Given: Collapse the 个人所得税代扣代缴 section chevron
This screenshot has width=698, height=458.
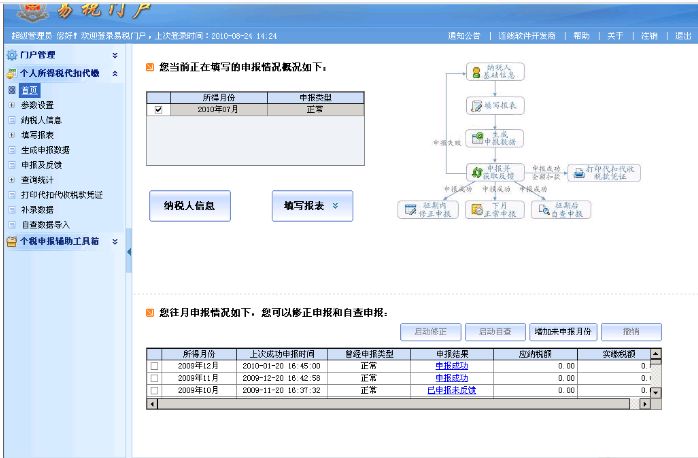Looking at the screenshot, I should 115,73.
